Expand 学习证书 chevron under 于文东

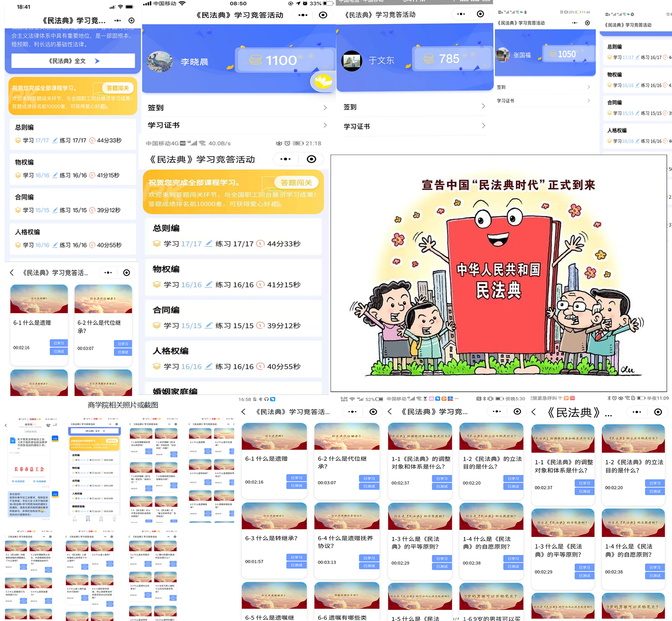(483, 126)
